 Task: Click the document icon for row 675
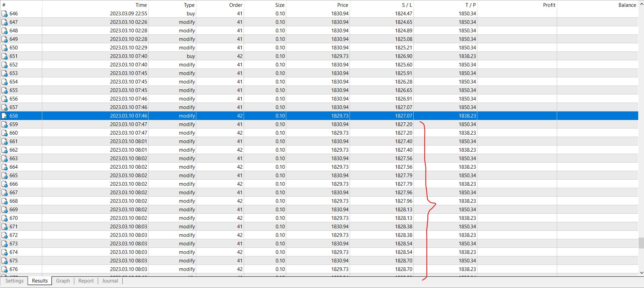coord(4,261)
